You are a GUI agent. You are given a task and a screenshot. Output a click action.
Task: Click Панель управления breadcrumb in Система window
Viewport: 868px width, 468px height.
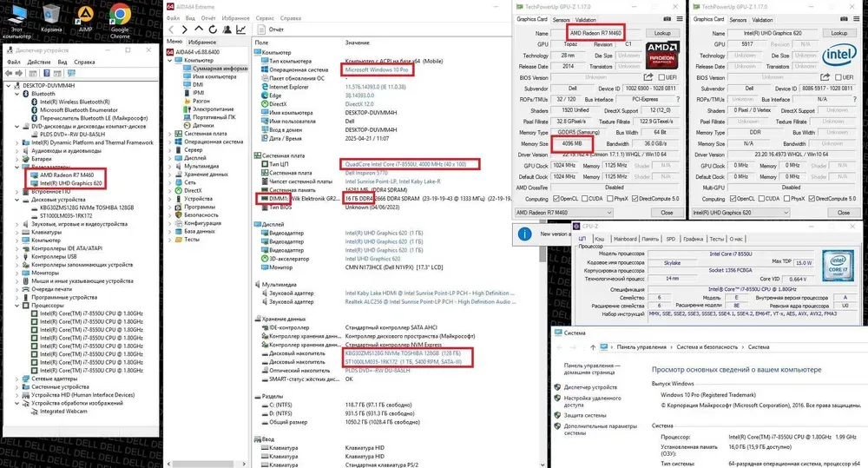tap(641, 347)
